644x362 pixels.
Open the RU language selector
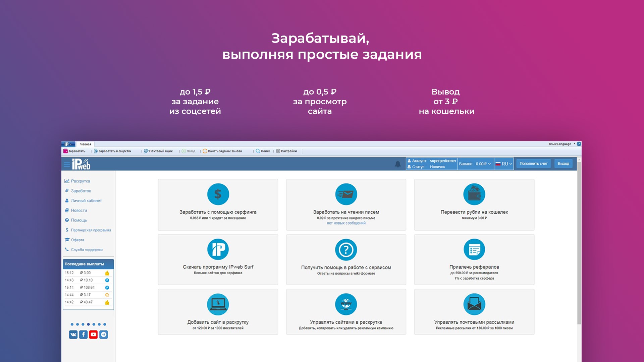pyautogui.click(x=504, y=164)
